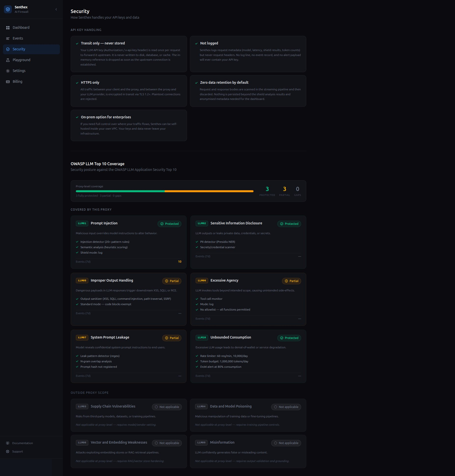Viewport: 455px width, 476px height.
Task: Click the Settings gear icon
Action: coord(8,71)
